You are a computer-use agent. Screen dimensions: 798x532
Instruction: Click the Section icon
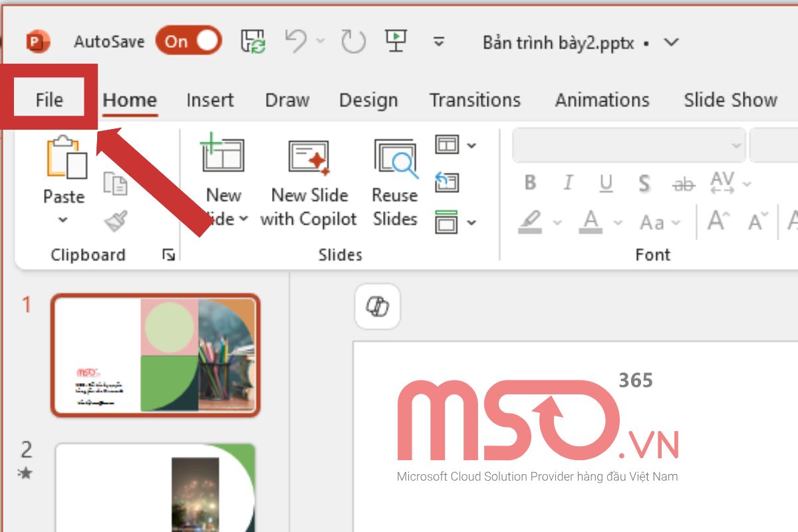click(x=447, y=221)
